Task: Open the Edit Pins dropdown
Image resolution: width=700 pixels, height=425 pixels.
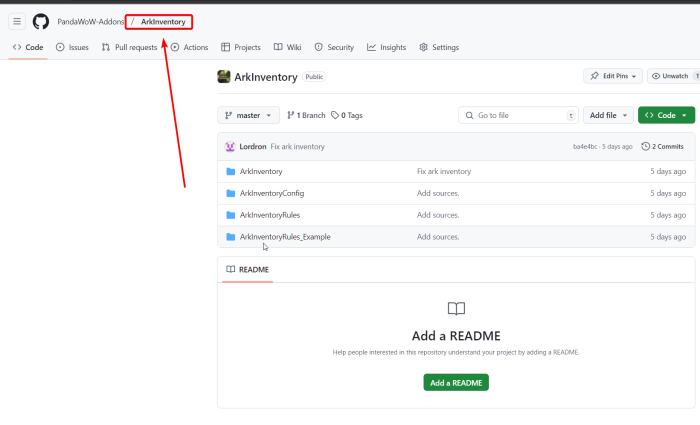Action: point(613,76)
